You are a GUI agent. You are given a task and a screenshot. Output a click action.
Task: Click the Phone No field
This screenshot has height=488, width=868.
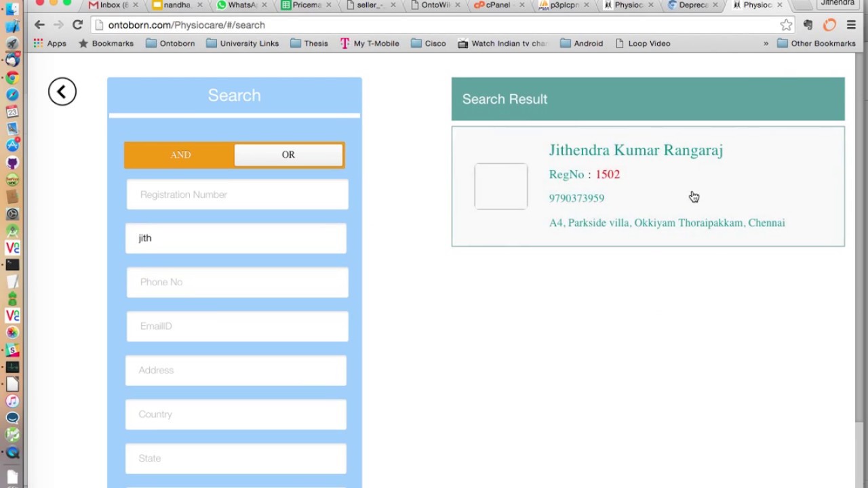(237, 282)
